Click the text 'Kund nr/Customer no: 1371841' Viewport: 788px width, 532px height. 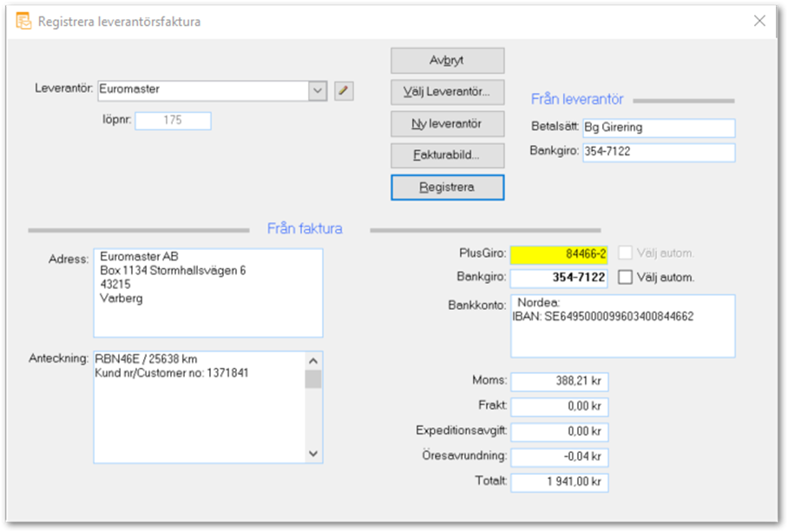(172, 373)
